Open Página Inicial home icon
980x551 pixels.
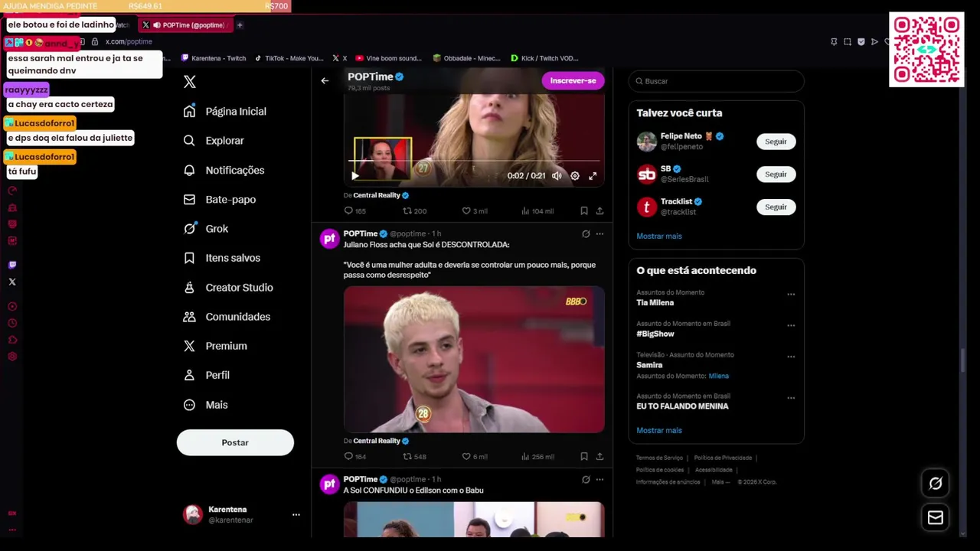(x=189, y=111)
